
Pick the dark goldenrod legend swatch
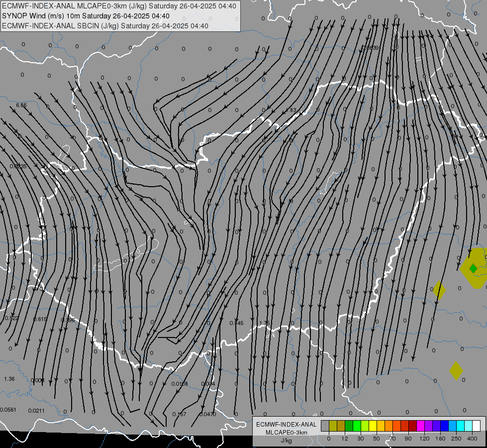click(x=341, y=426)
